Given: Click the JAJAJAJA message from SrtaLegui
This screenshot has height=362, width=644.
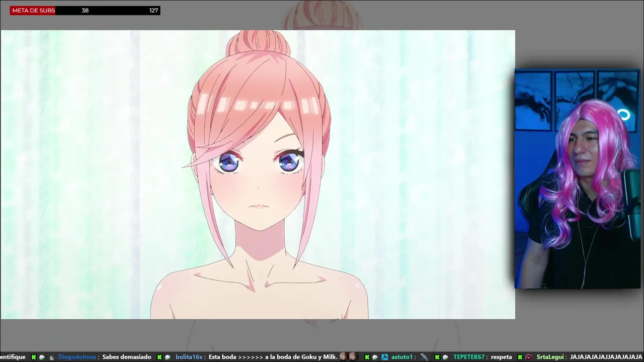Looking at the screenshot, I should (x=607, y=357).
